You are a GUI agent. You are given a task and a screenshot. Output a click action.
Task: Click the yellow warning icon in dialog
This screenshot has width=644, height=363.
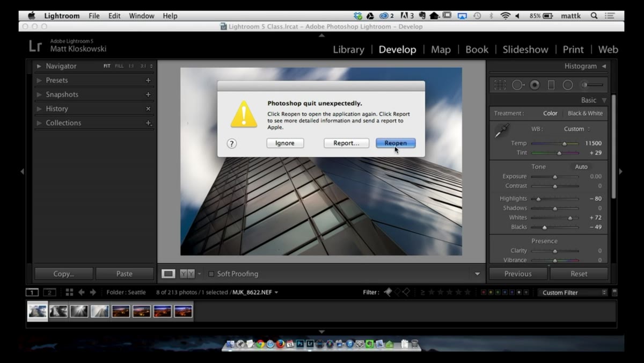(x=244, y=114)
